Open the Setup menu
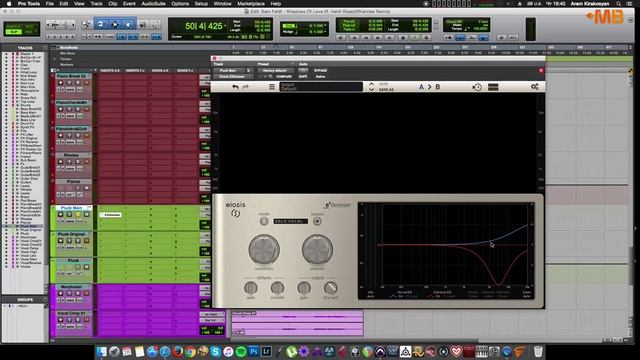The height and width of the screenshot is (360, 640). coord(201,4)
